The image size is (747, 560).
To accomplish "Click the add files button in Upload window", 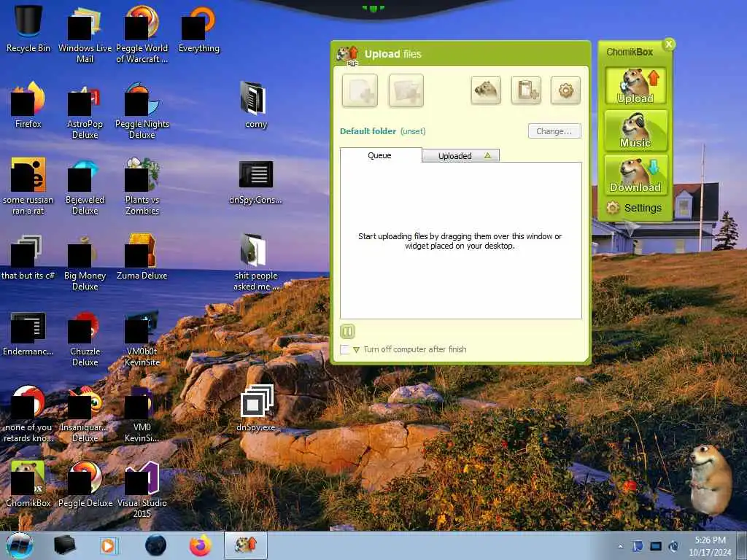I will coord(360,90).
